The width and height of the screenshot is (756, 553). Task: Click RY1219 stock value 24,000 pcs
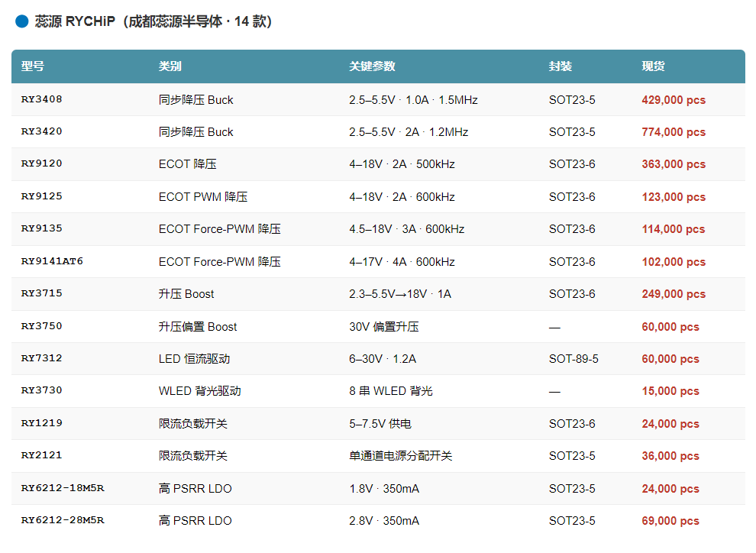point(670,424)
